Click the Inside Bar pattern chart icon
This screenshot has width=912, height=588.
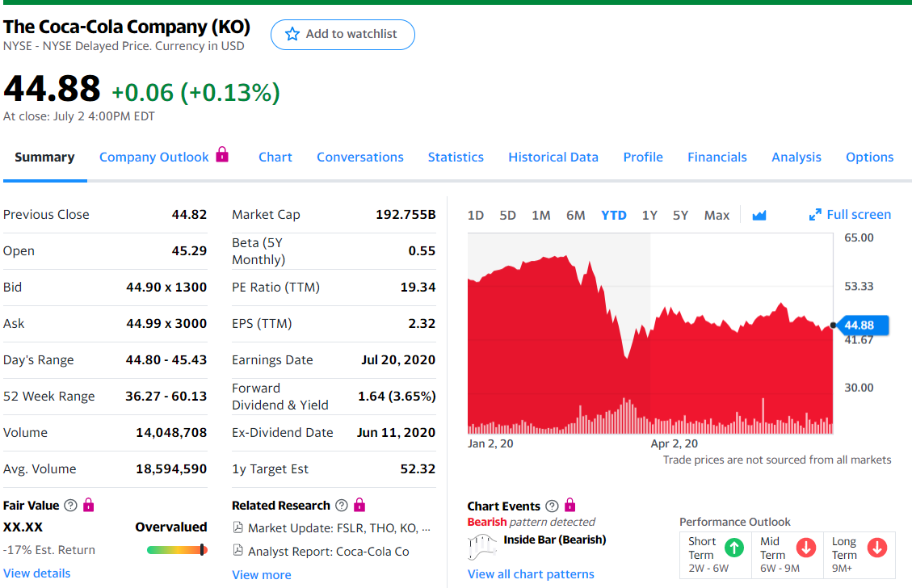tap(482, 547)
